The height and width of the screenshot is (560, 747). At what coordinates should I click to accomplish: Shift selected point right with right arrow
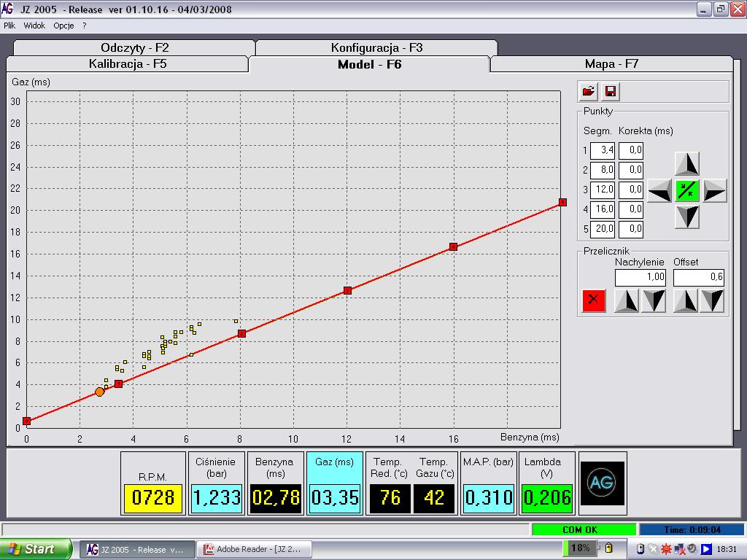(x=715, y=191)
